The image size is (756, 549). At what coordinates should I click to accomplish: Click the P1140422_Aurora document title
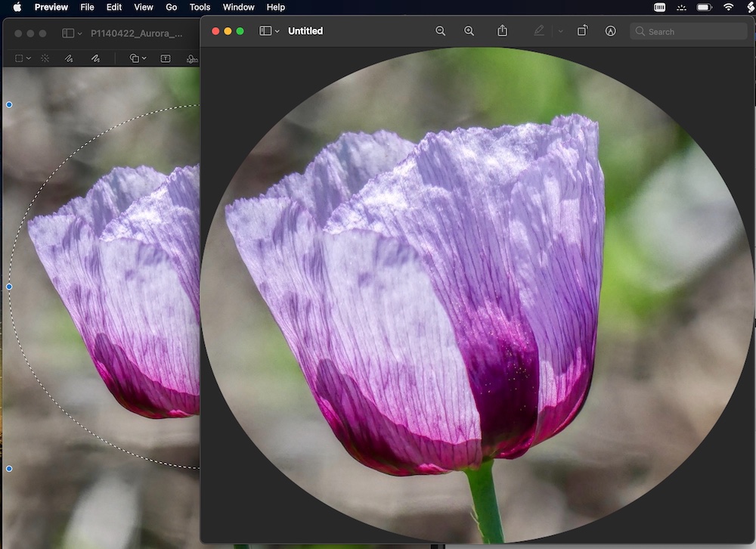tap(136, 33)
